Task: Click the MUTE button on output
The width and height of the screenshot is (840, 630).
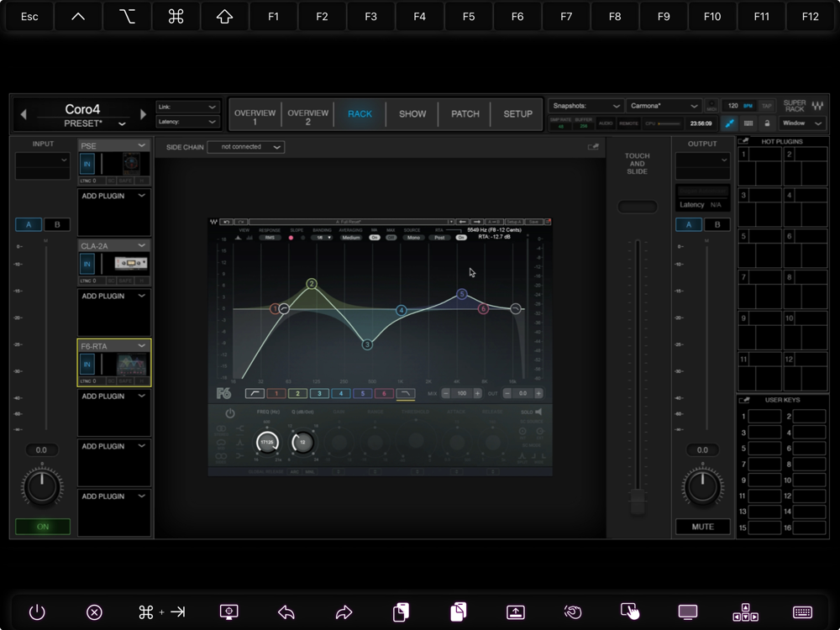Action: coord(703,527)
